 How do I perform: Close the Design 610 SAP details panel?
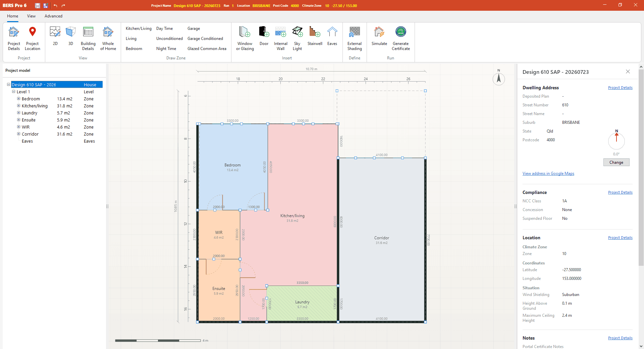[628, 71]
